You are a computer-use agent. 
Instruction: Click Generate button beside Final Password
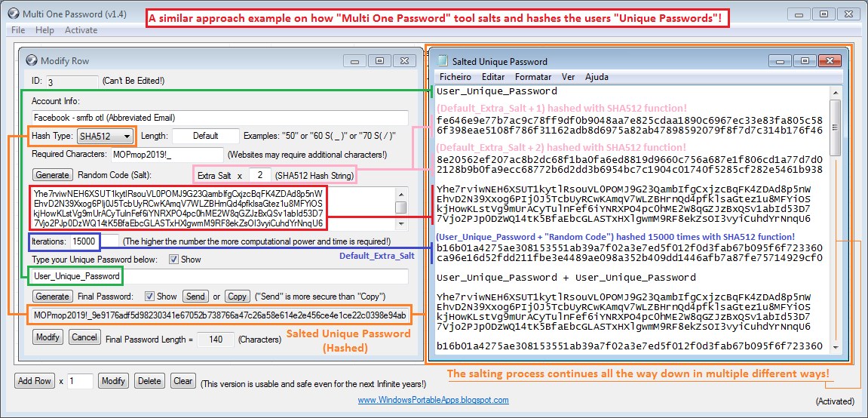click(x=52, y=297)
